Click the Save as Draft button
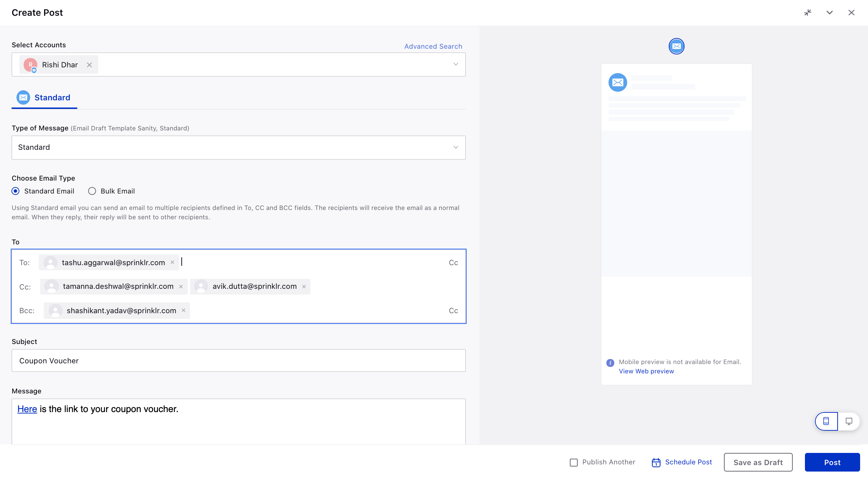 click(758, 462)
